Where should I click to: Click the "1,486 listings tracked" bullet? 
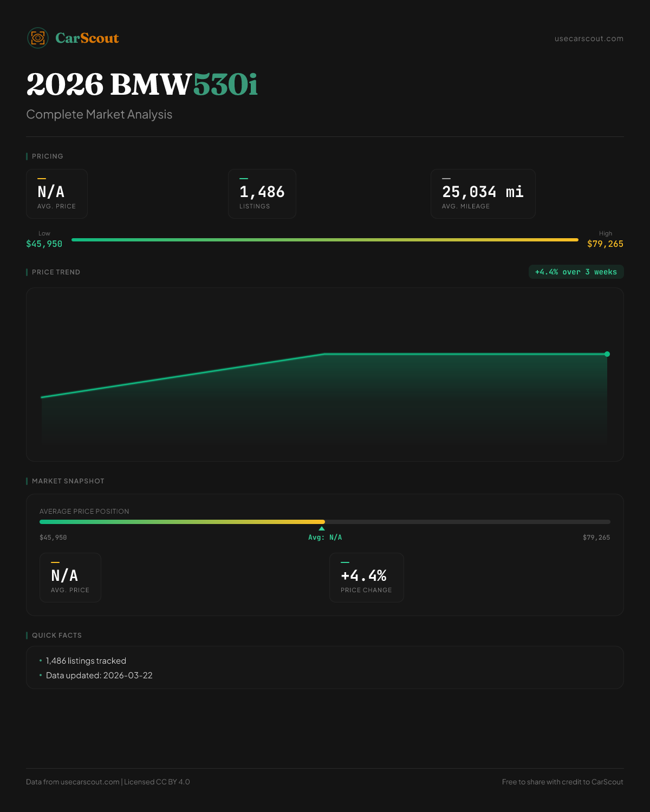86,661
